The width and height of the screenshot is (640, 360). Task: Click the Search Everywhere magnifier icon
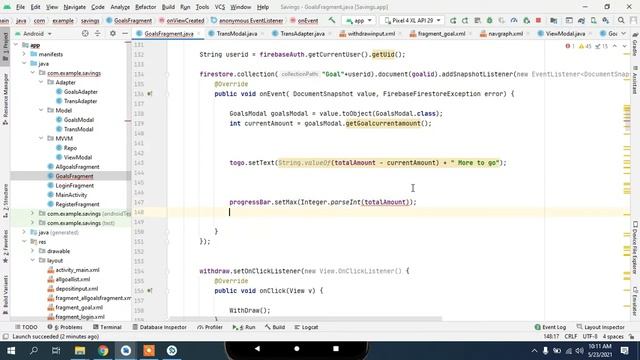tap(621, 20)
